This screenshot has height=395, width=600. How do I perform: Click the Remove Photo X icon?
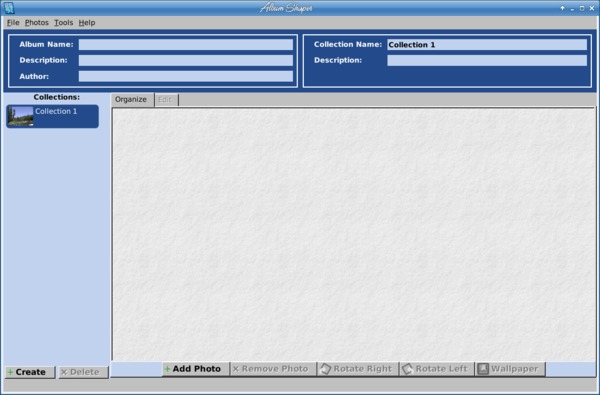pyautogui.click(x=236, y=369)
